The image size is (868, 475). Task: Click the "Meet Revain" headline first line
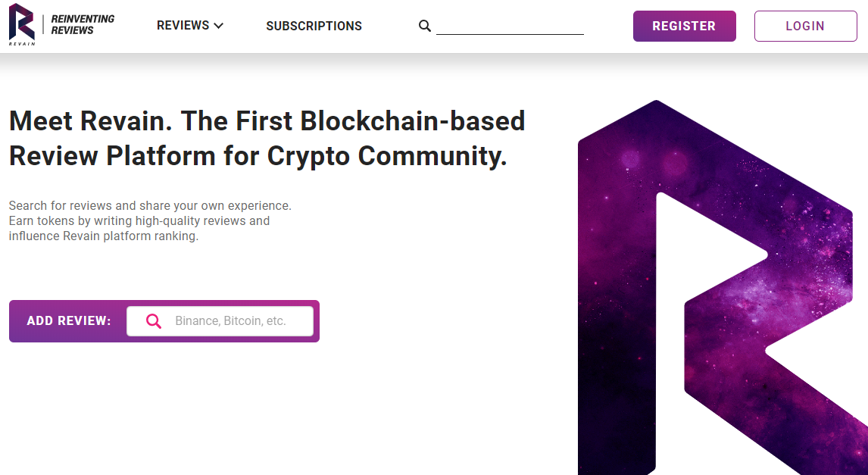point(267,121)
